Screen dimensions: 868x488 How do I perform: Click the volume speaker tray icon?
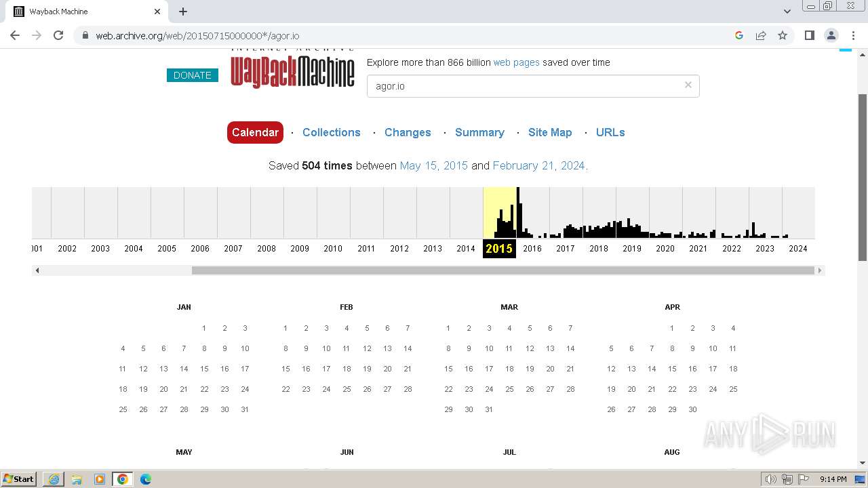click(x=771, y=479)
